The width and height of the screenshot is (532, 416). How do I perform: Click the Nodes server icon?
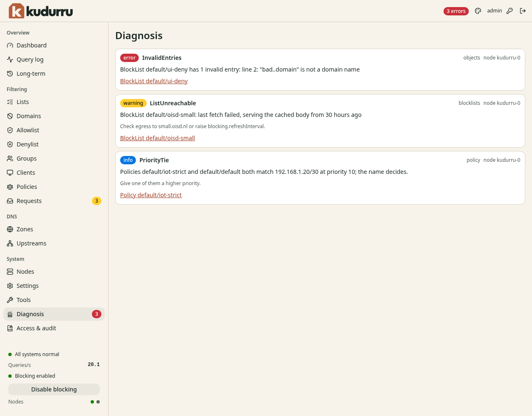click(10, 272)
